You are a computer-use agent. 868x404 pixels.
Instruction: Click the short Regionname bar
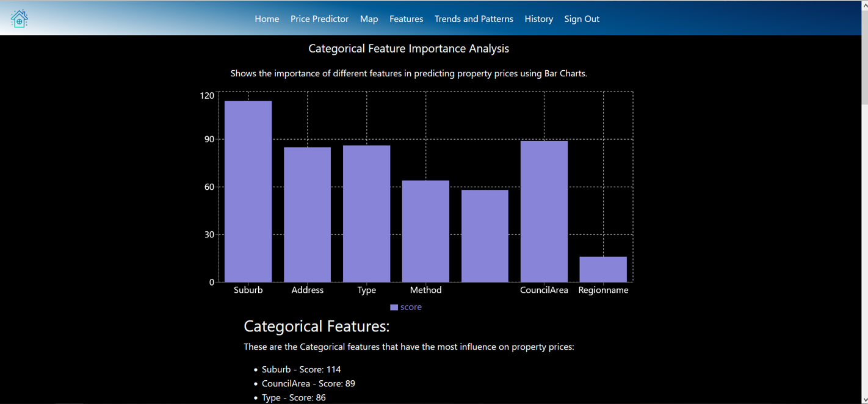(x=603, y=269)
